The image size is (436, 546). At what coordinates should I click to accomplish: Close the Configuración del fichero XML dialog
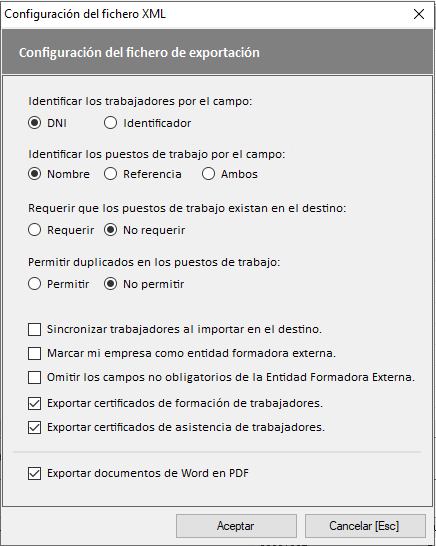[419, 14]
